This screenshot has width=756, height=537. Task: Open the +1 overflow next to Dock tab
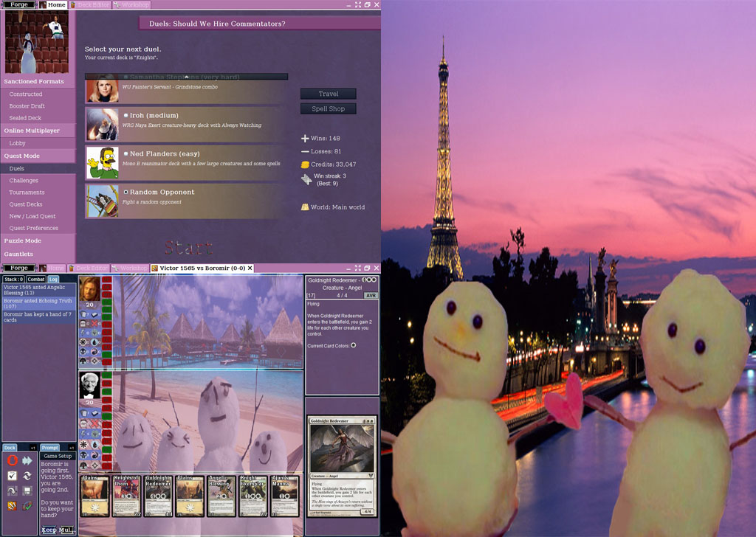coord(32,448)
